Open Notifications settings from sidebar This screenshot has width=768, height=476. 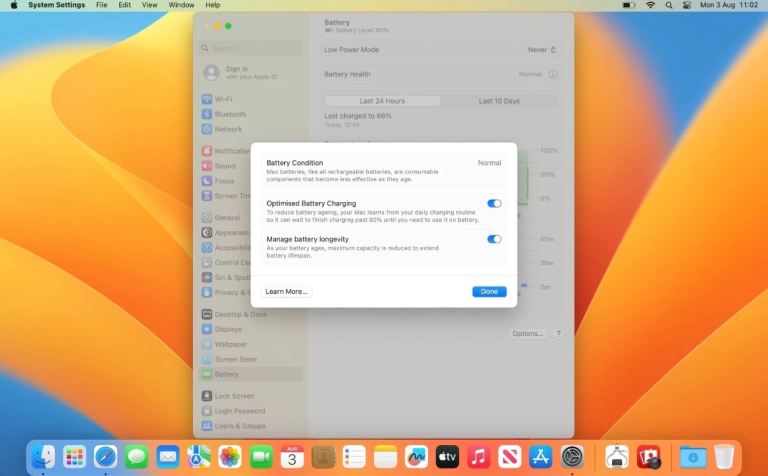pos(226,151)
